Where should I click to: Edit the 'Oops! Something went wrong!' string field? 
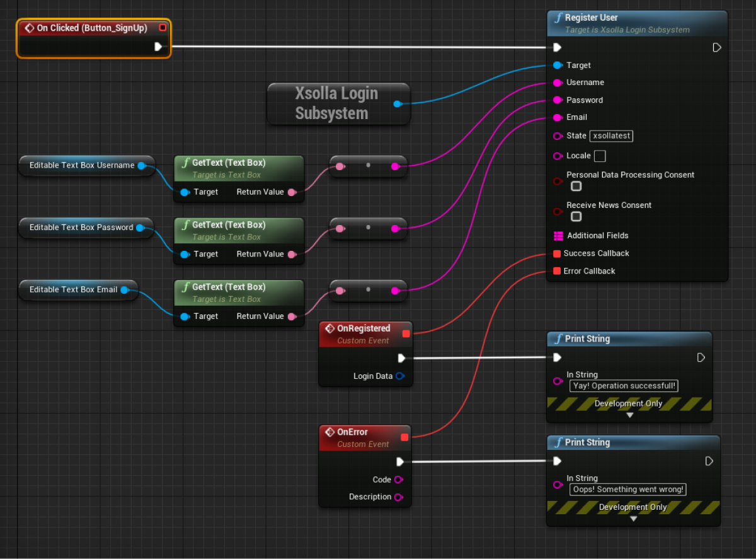(x=627, y=490)
